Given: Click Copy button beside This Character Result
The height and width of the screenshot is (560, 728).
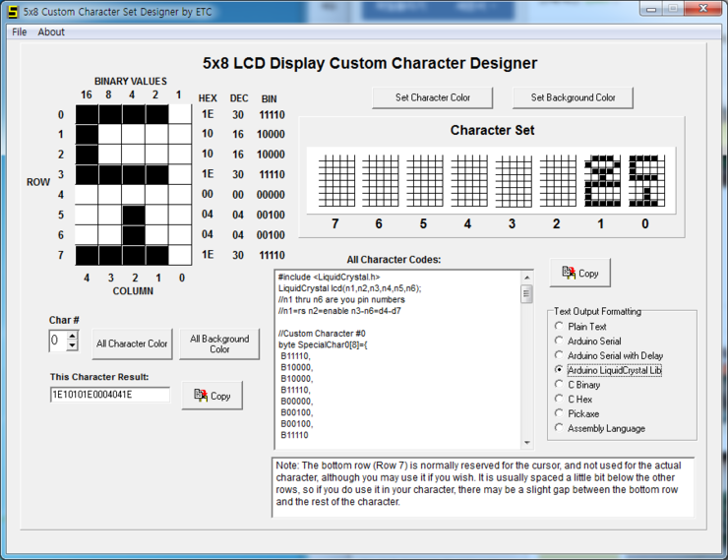Looking at the screenshot, I should coord(212,396).
